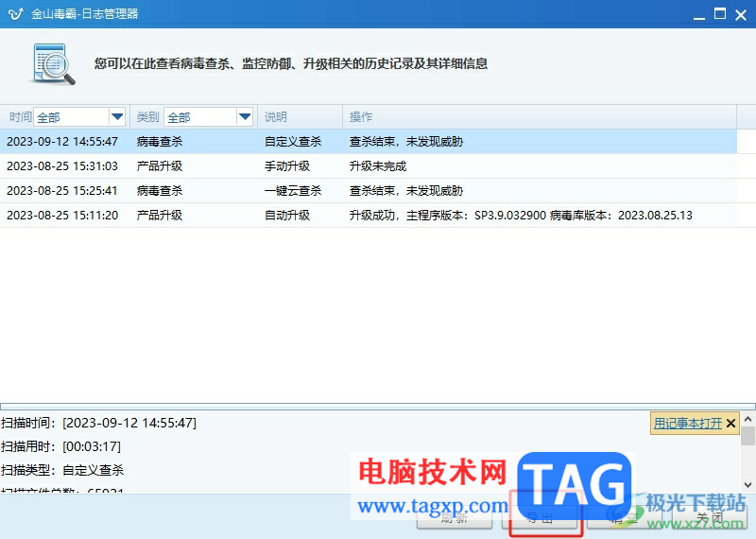This screenshot has height=539, width=756.
Task: Select the log entry 2023-08-25 15:31:03
Action: coord(369,166)
